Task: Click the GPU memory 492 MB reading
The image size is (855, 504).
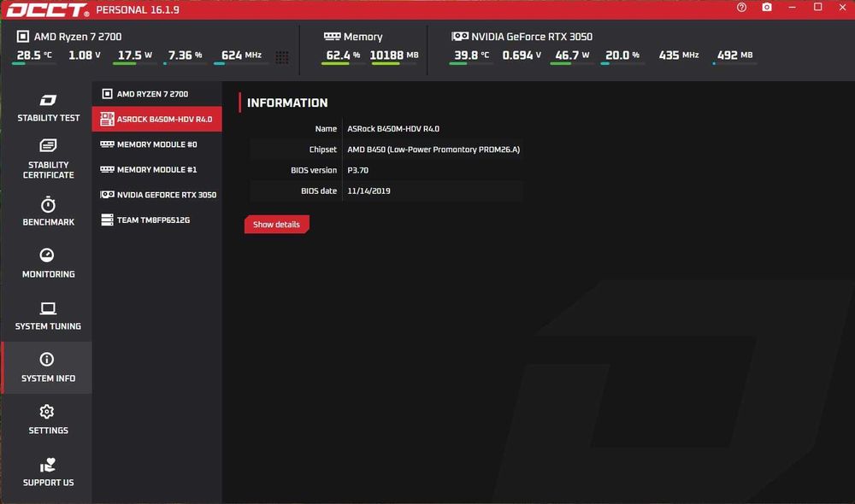Action: click(735, 55)
